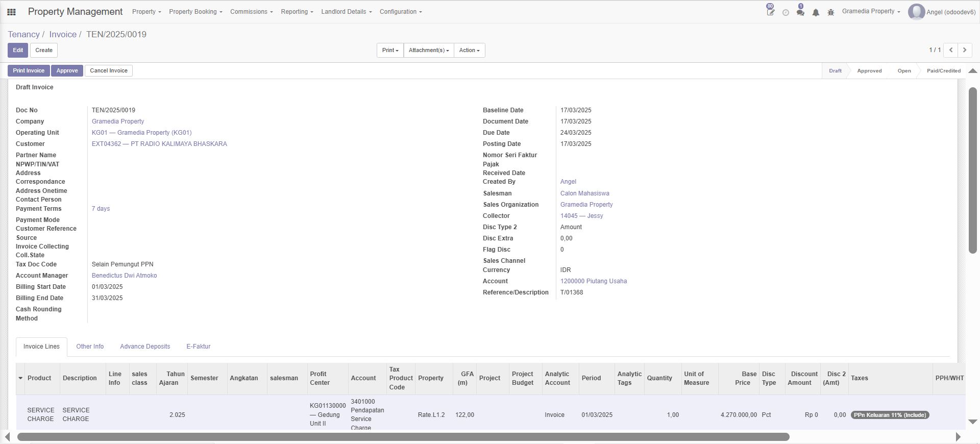Image resolution: width=980 pixels, height=444 pixels.
Task: Open the debug bug icon
Action: coord(831,12)
